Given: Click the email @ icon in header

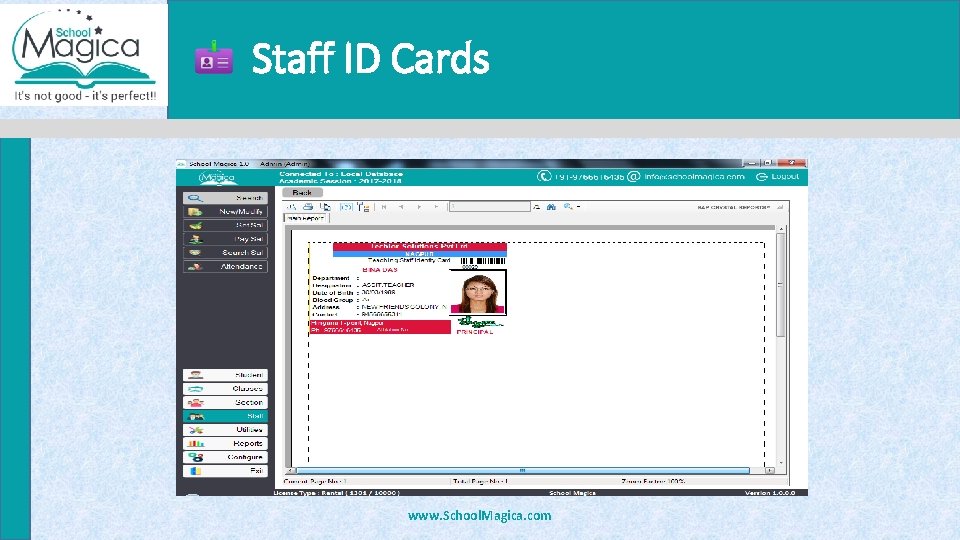Looking at the screenshot, I should [x=634, y=176].
